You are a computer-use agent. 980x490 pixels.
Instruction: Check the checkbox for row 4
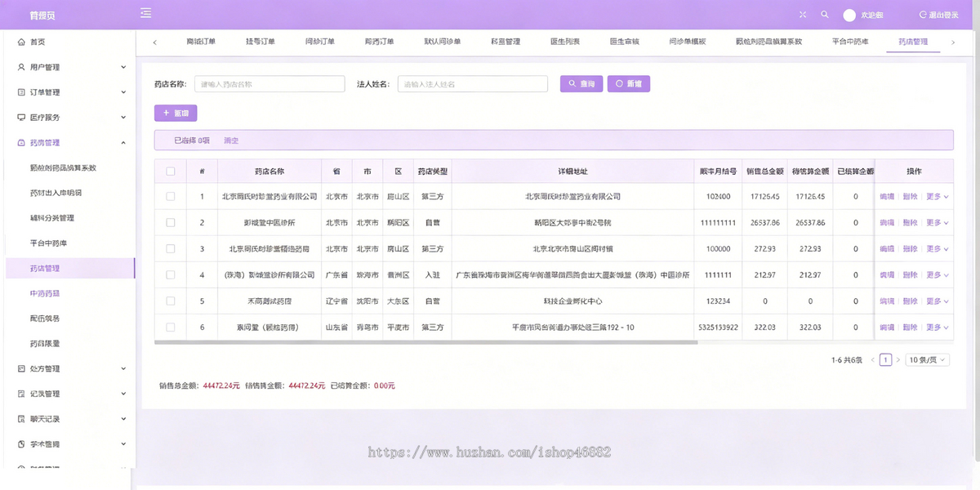(x=171, y=275)
